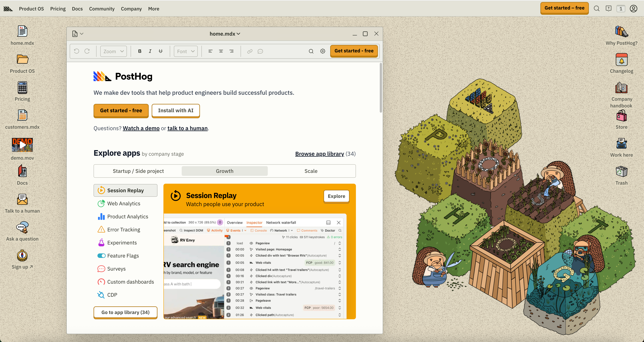This screenshot has height=342, width=644.
Task: Follow the Browse app library link
Action: pyautogui.click(x=319, y=154)
